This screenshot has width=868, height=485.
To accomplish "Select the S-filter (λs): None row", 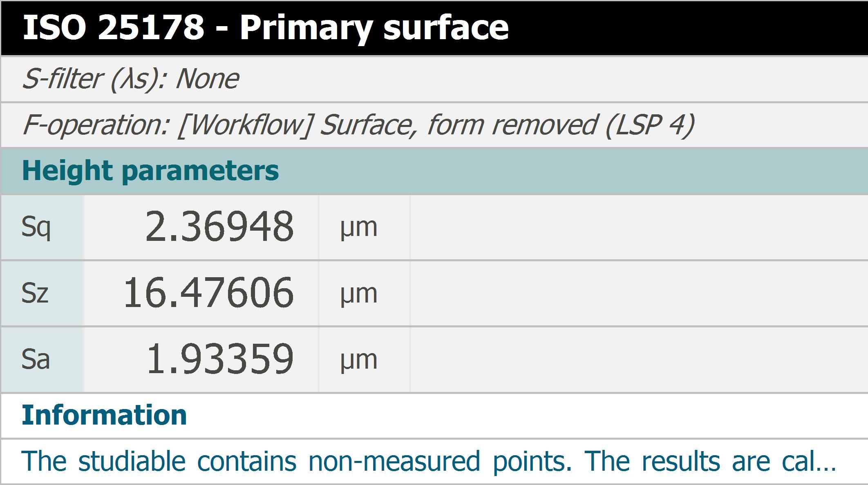I will point(434,79).
